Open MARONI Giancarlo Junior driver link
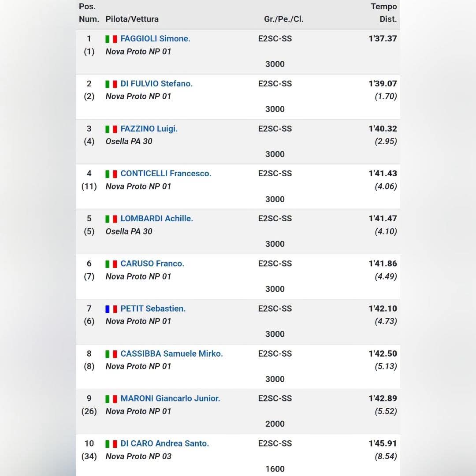 [x=170, y=398]
